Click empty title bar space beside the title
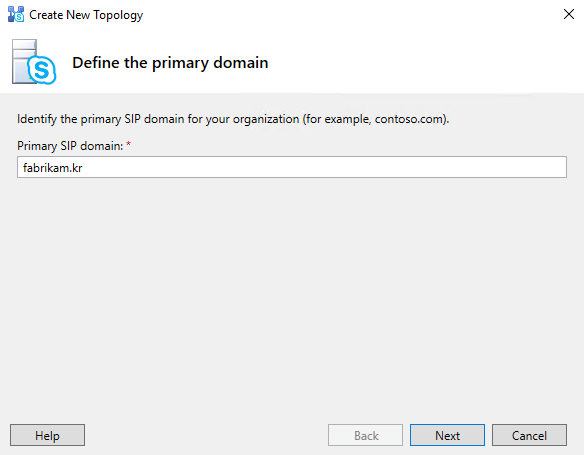Image resolution: width=584 pixels, height=455 pixels. click(350, 15)
